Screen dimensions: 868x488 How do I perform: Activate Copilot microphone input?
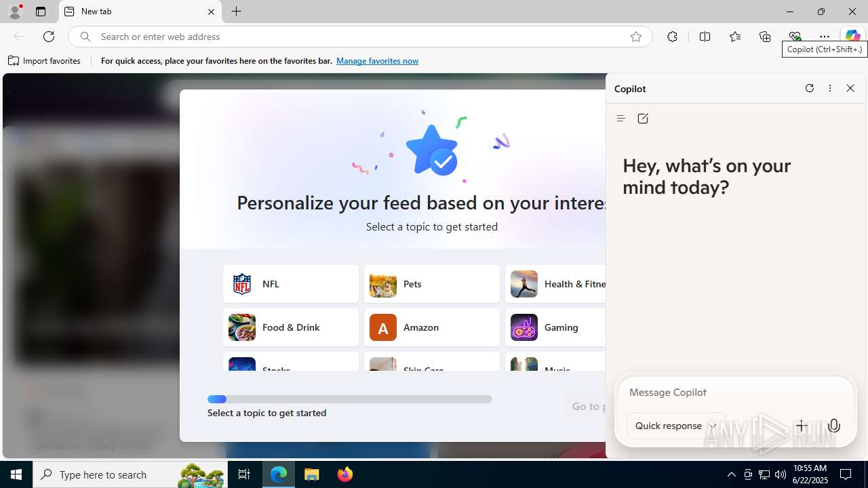click(x=834, y=426)
